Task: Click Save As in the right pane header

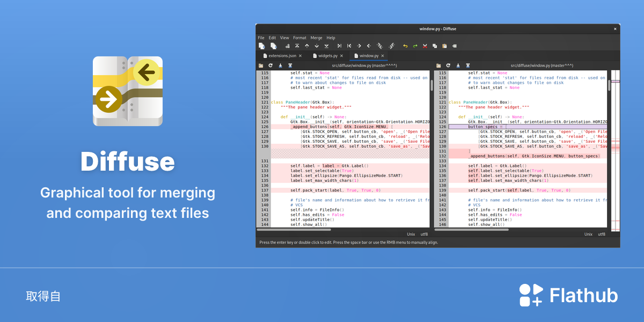Action: tap(467, 65)
